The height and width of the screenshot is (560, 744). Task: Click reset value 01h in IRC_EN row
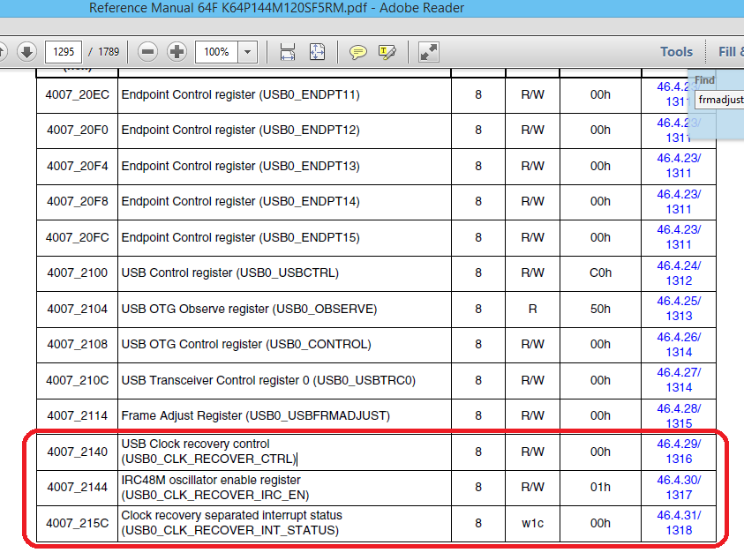click(x=600, y=487)
